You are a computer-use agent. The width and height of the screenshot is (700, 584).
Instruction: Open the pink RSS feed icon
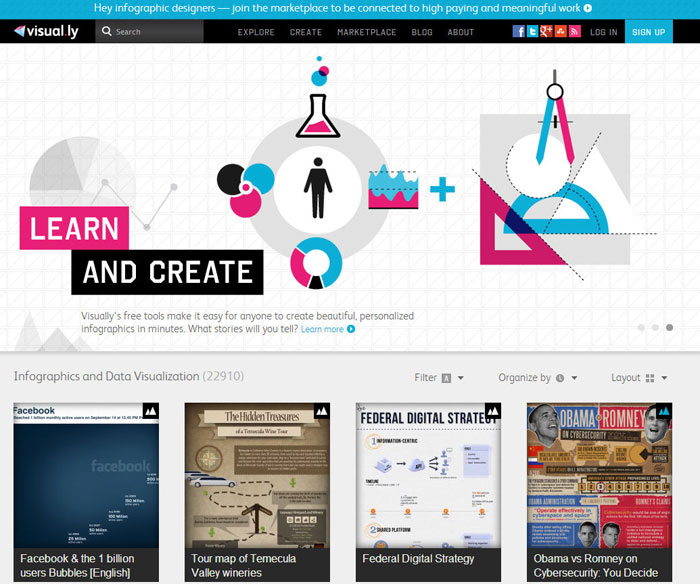click(x=574, y=32)
